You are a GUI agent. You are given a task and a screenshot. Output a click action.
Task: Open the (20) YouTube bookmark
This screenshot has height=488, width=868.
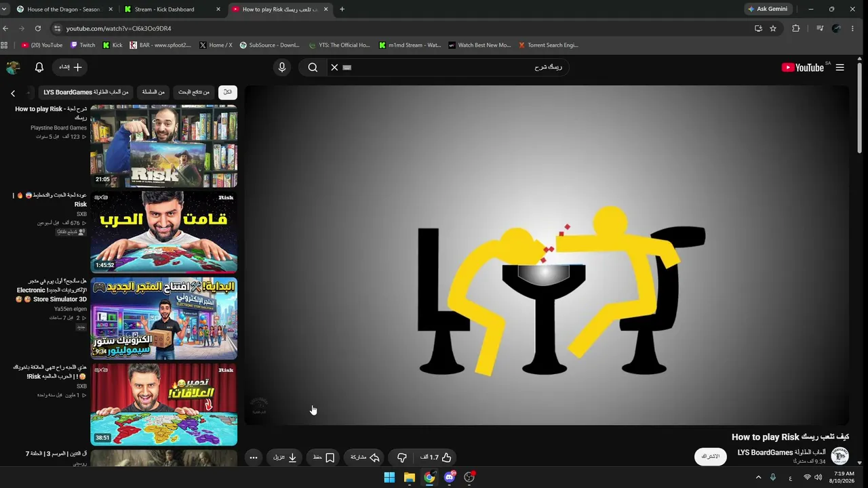pos(42,45)
